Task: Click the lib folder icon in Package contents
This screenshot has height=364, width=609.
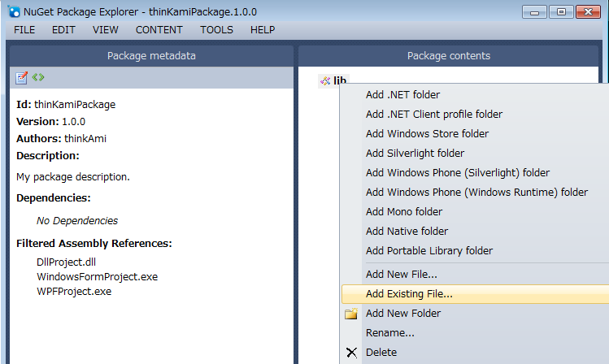Action: (x=325, y=80)
